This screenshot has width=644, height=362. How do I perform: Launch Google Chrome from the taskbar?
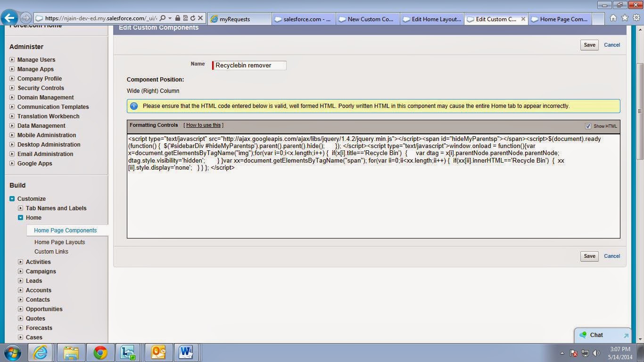100,353
